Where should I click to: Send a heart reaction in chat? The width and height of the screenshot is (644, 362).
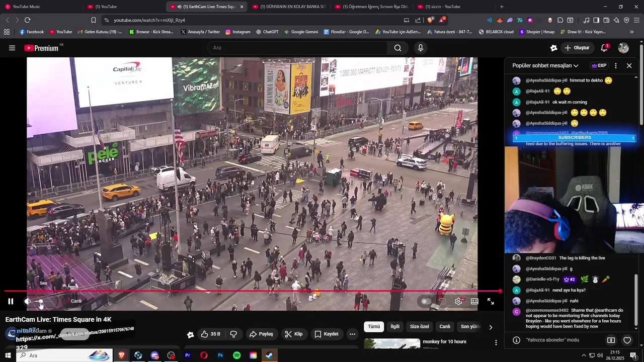[627, 340]
